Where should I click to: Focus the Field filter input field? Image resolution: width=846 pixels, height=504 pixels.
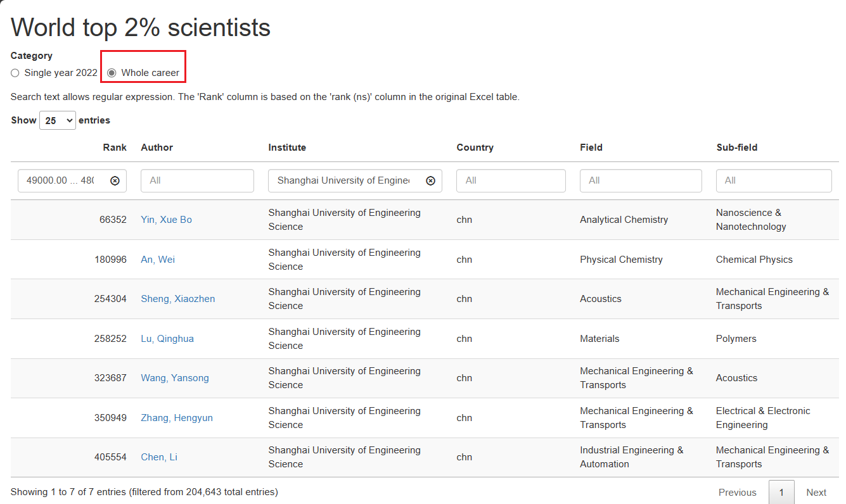[x=641, y=180]
